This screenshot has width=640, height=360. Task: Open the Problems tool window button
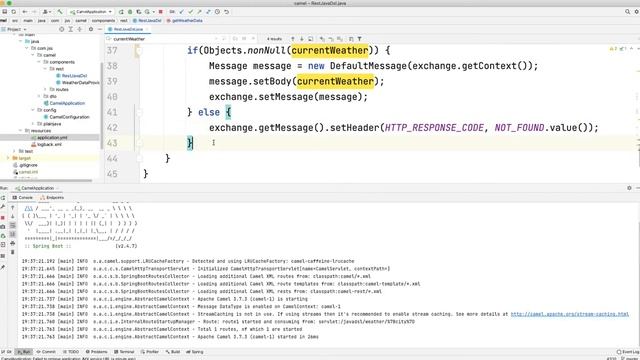click(x=96, y=352)
